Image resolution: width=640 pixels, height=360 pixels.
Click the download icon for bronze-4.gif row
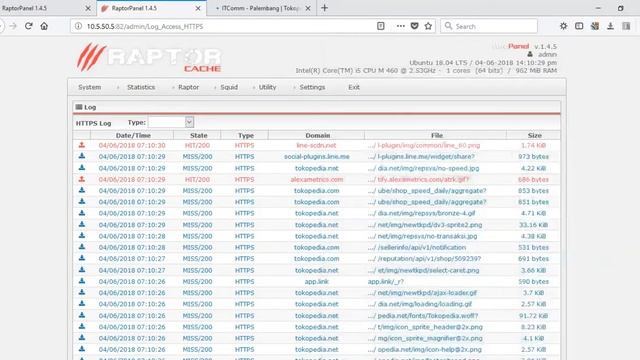[x=82, y=213]
